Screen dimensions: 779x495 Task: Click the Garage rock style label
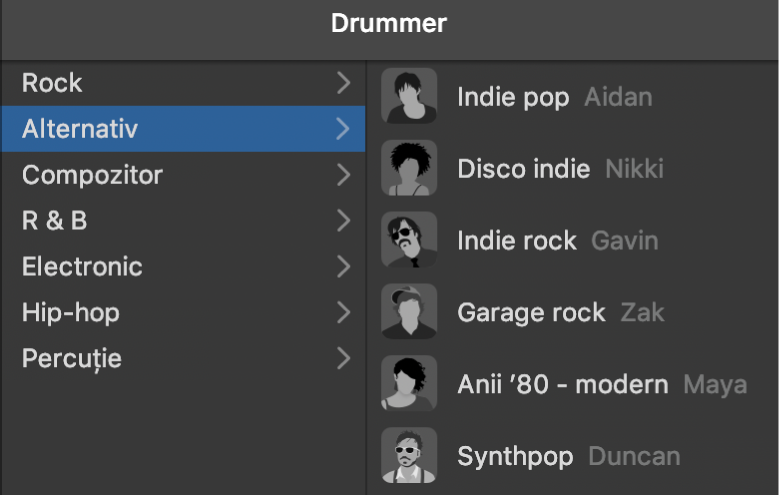click(x=531, y=313)
